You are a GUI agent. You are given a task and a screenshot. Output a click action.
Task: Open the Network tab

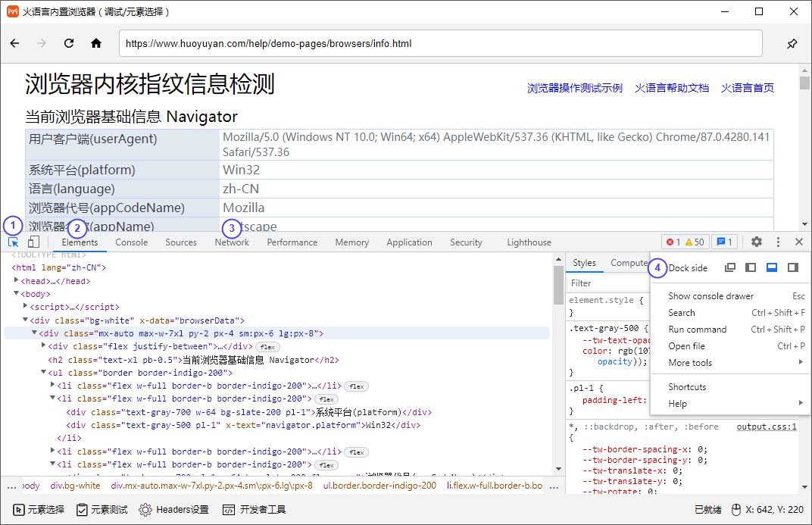232,242
